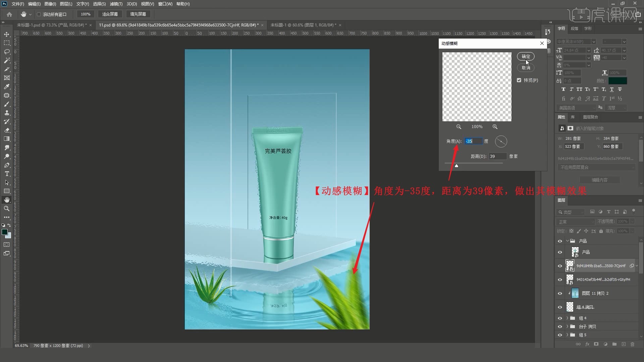Toggle the Preview checkbox in dialog

pos(519,80)
